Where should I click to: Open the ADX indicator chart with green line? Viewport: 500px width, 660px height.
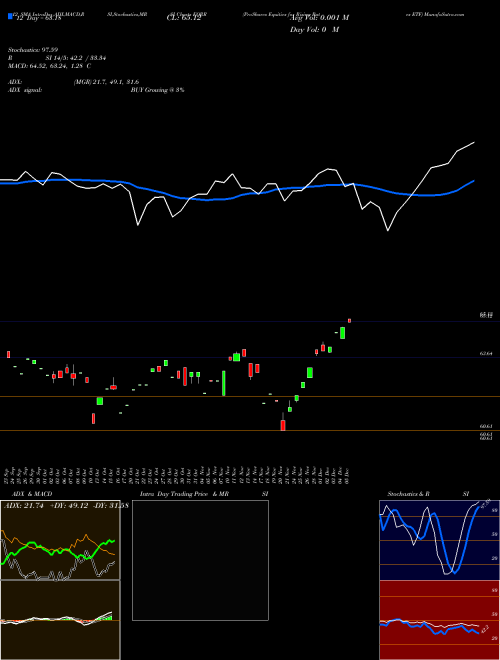[x=60, y=540]
